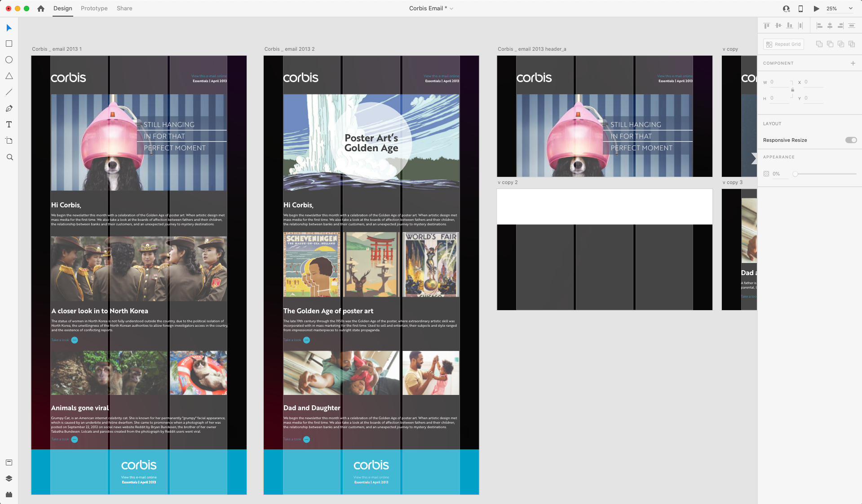Open the Corbis Email document title dropdown

431,9
